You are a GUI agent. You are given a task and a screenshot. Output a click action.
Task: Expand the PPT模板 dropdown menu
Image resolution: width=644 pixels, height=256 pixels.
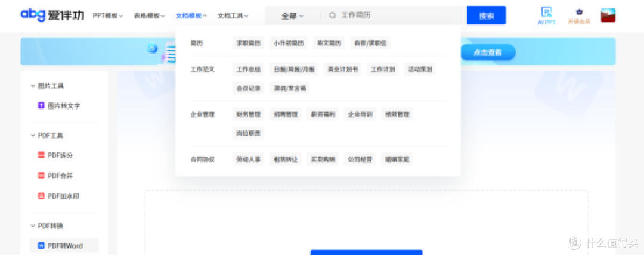click(x=107, y=16)
